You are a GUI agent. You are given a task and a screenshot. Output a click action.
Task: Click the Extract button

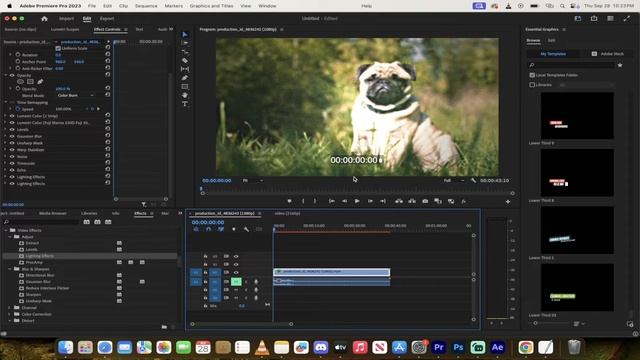(x=412, y=201)
